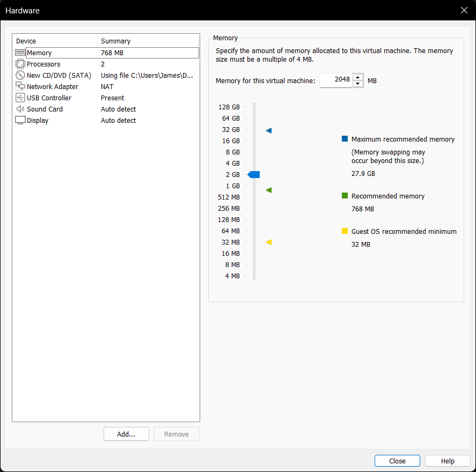Select the Sound Card speaker icon

pos(20,109)
